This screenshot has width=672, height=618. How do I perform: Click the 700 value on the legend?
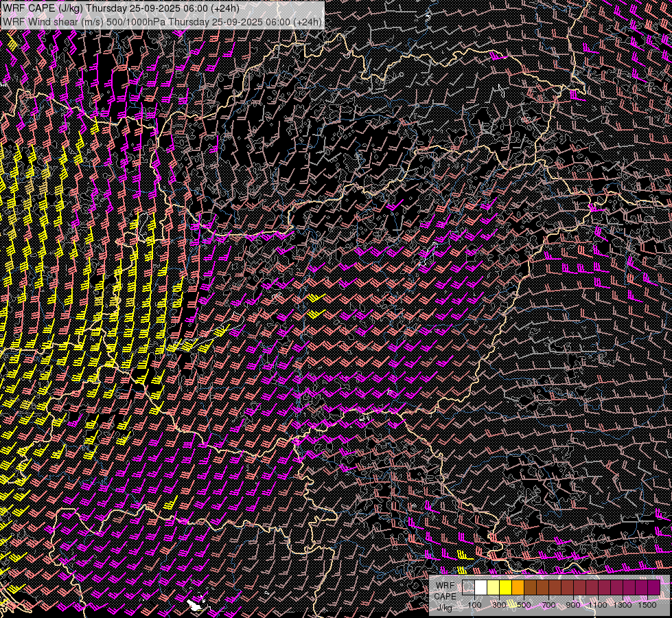(548, 605)
